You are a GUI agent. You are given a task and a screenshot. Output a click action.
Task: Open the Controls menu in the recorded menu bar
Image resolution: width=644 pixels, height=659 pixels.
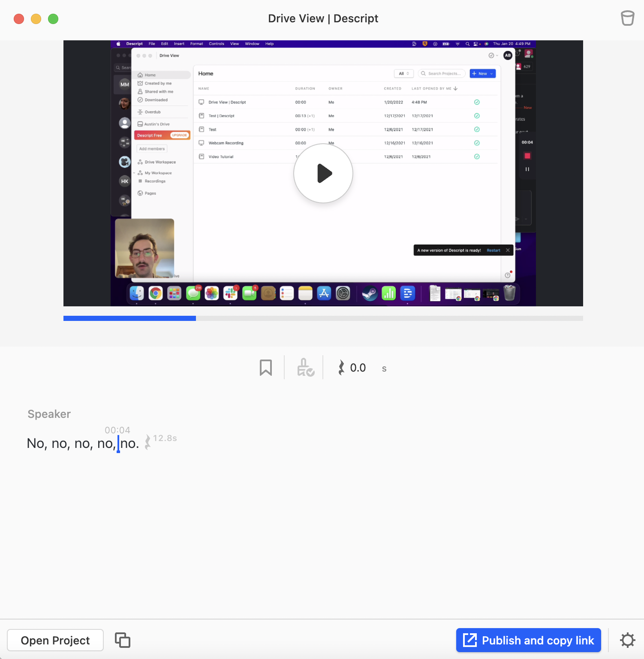pyautogui.click(x=217, y=43)
